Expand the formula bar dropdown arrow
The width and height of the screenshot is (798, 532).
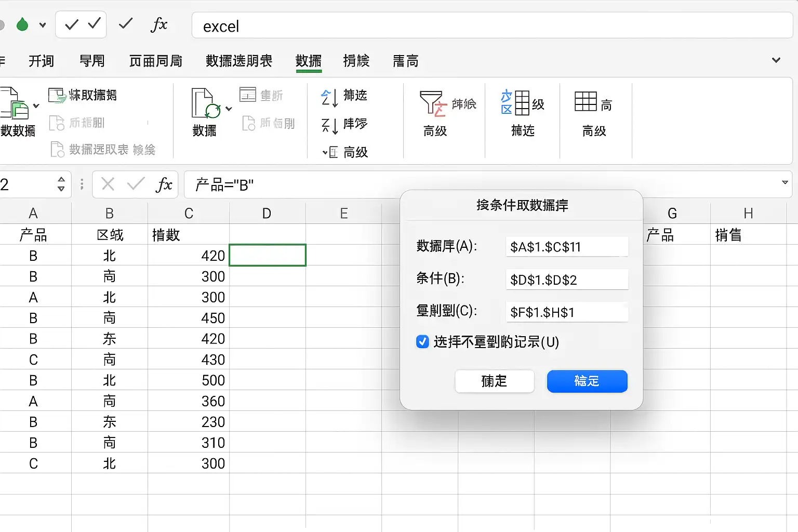[784, 183]
